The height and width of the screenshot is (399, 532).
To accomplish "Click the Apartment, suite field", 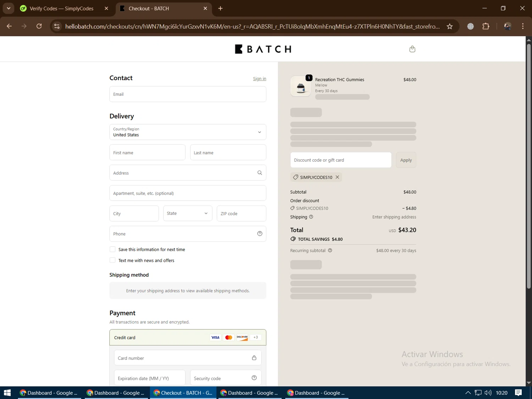I will (188, 193).
